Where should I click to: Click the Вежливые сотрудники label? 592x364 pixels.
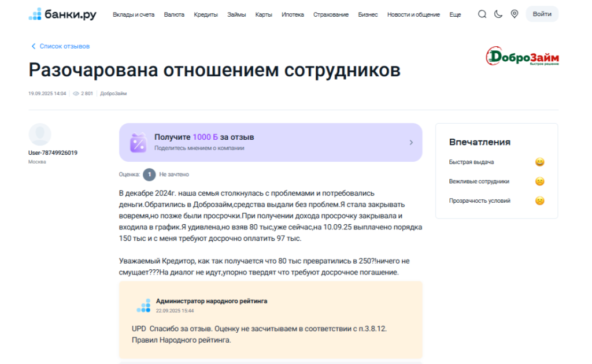pos(479,181)
